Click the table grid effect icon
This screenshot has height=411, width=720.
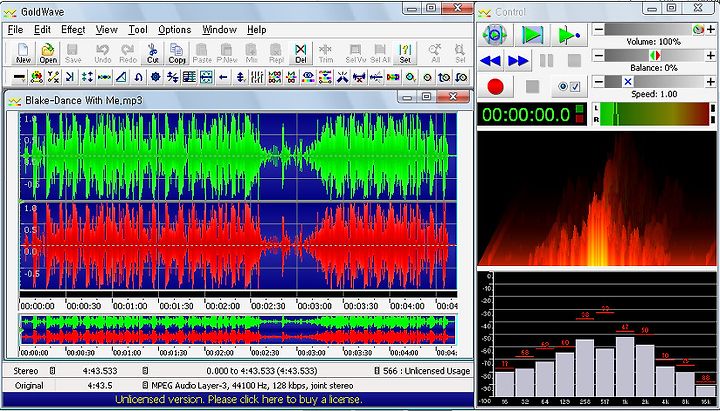(189, 77)
